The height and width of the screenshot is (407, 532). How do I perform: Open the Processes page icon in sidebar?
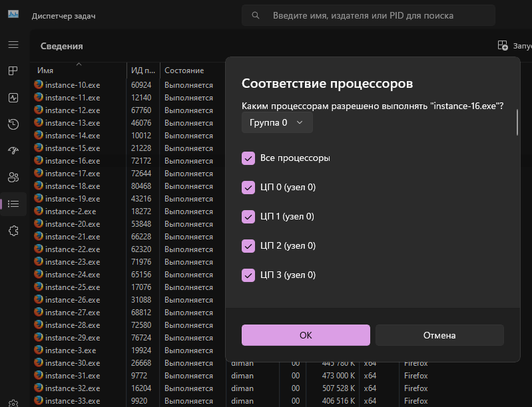(13, 71)
